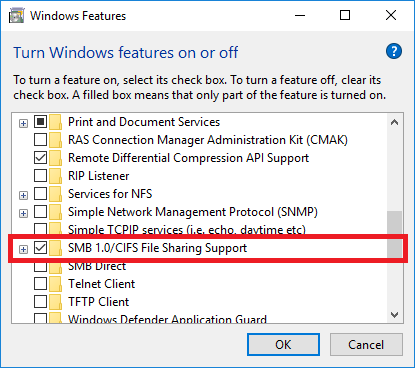Select Print and Document Services label

click(144, 122)
